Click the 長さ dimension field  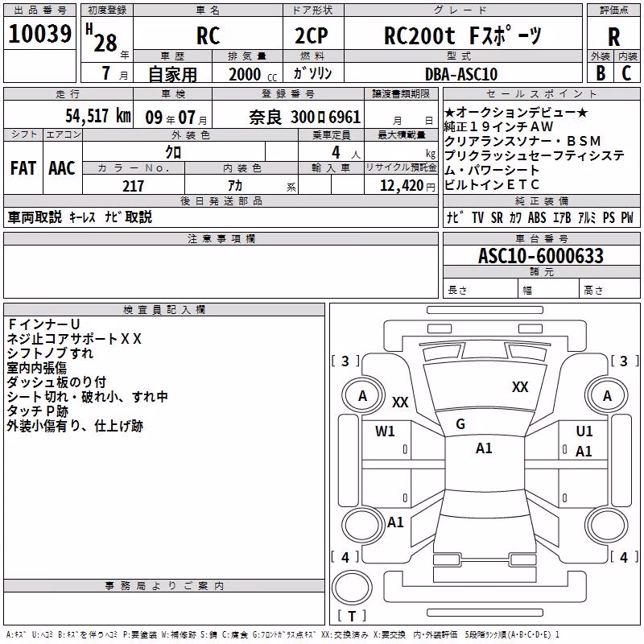point(480,288)
